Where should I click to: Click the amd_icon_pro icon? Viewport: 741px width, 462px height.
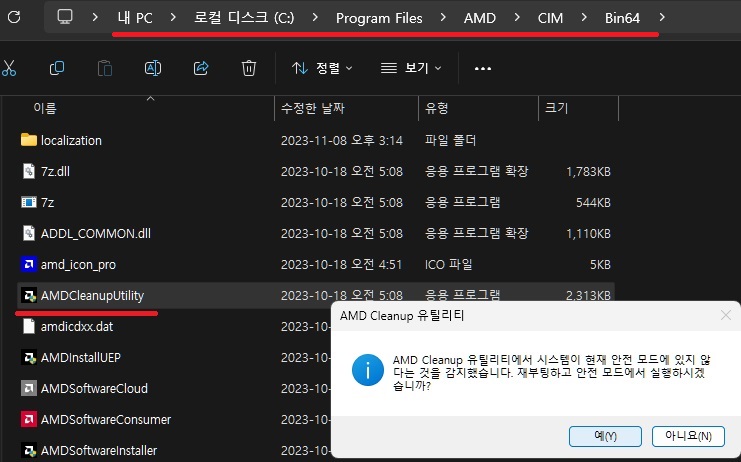point(29,264)
